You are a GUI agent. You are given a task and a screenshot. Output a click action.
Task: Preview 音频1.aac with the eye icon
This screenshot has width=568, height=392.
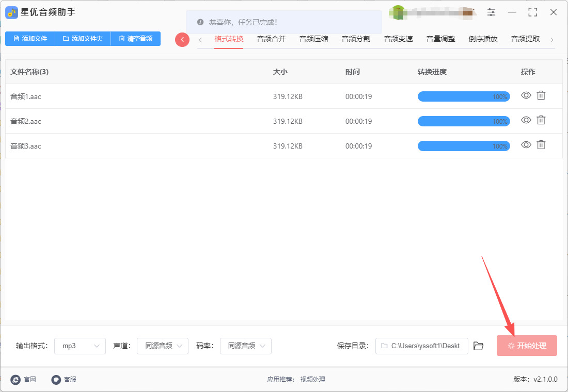click(x=526, y=95)
